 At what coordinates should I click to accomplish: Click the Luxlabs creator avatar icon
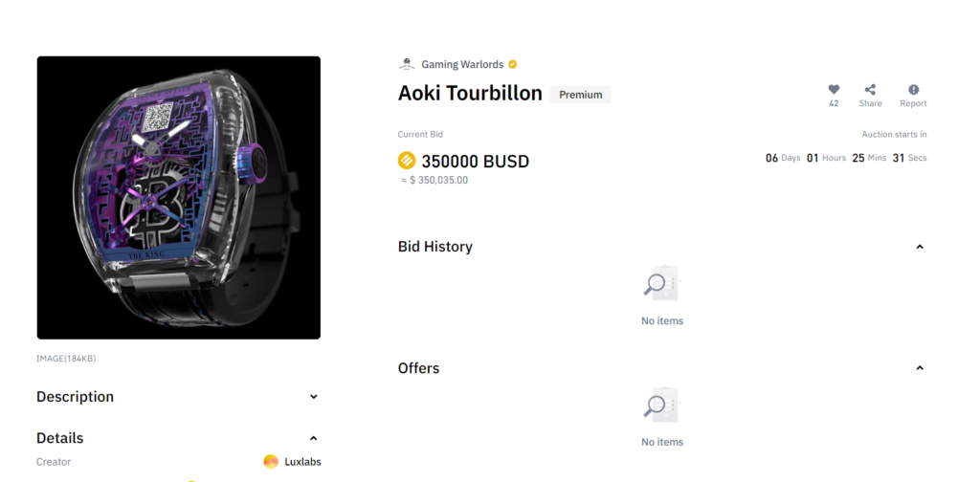(x=271, y=462)
